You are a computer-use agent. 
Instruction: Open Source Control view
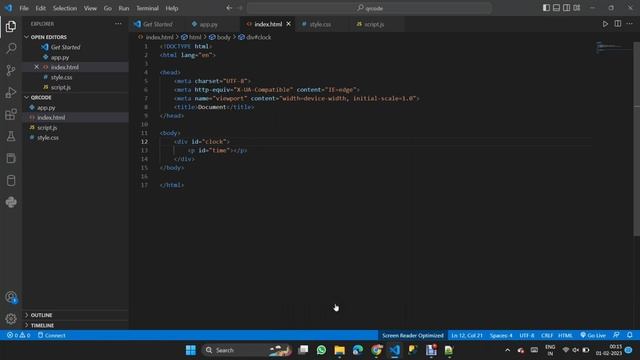11,71
